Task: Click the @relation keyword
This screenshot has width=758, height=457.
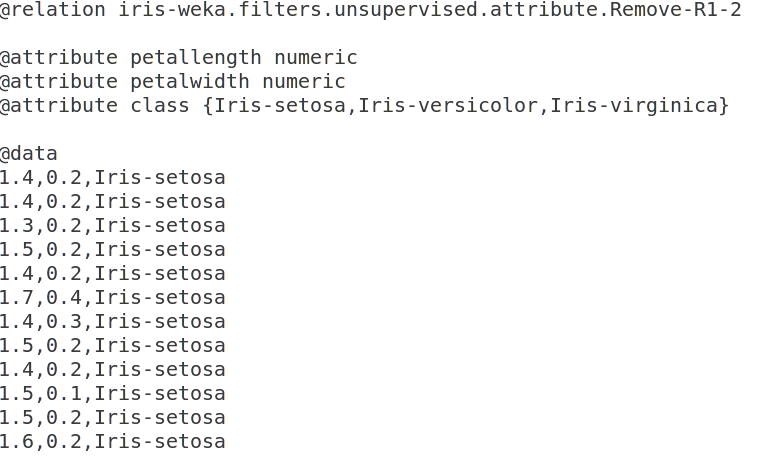Action: [x=52, y=10]
